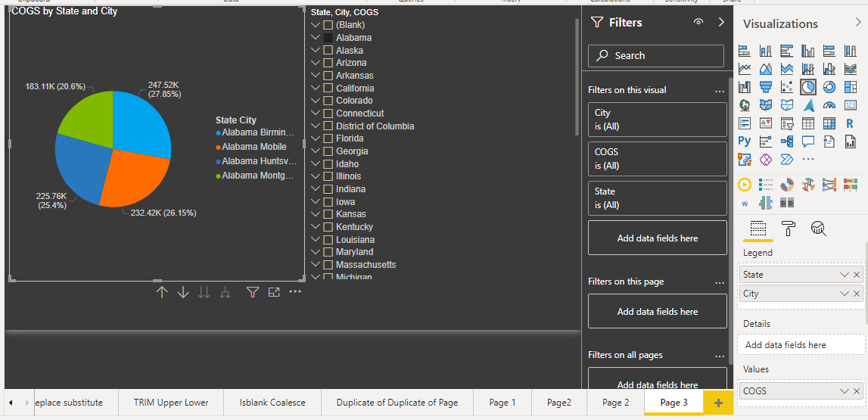Select the Area chart visual

click(x=766, y=69)
